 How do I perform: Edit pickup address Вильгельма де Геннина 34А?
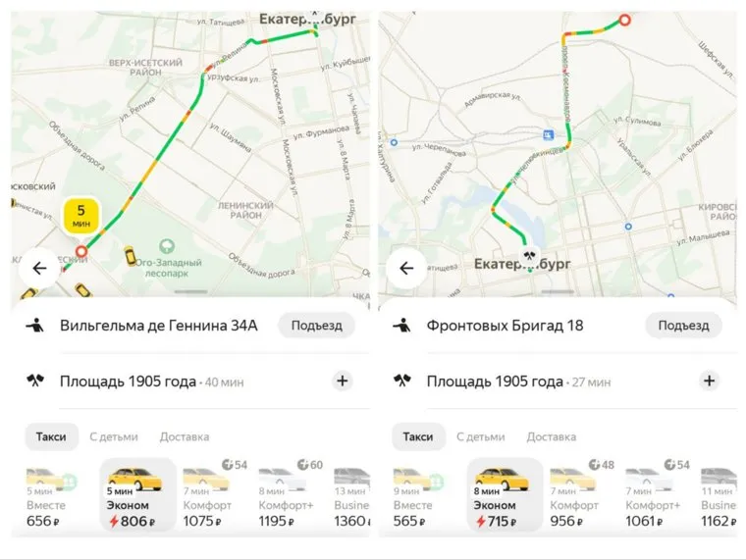click(x=157, y=326)
